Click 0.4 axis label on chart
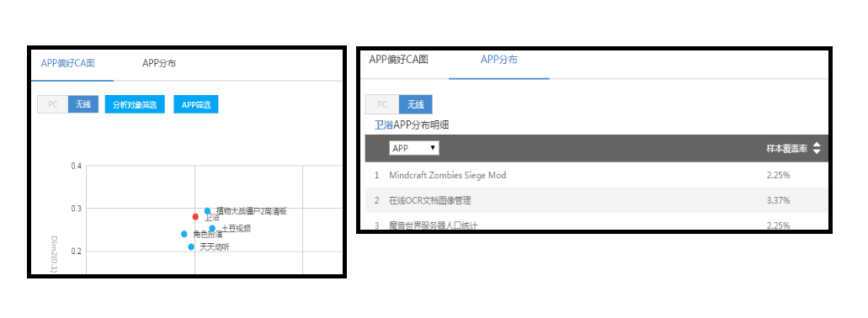This screenshot has width=868, height=318. 77,166
